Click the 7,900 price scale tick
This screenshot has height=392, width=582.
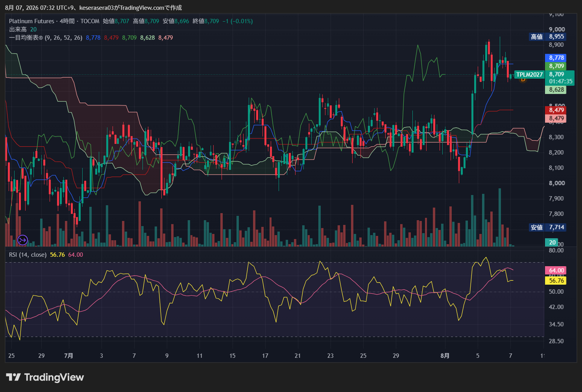coord(557,198)
